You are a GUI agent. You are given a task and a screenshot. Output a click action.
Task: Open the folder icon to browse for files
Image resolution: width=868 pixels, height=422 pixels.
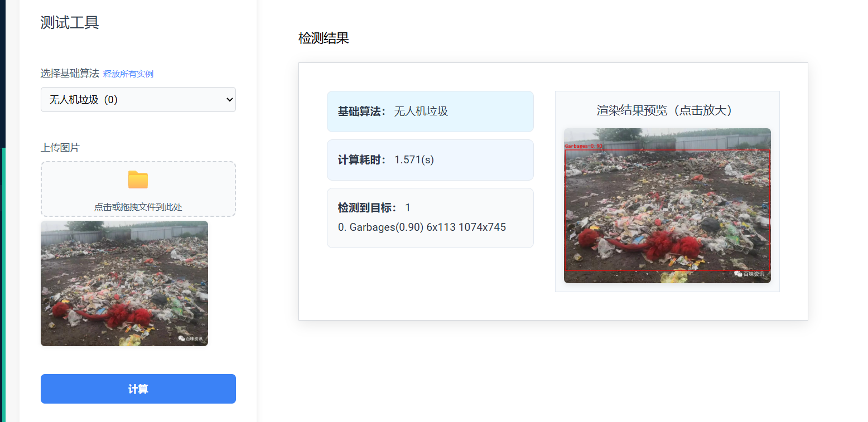[137, 180]
